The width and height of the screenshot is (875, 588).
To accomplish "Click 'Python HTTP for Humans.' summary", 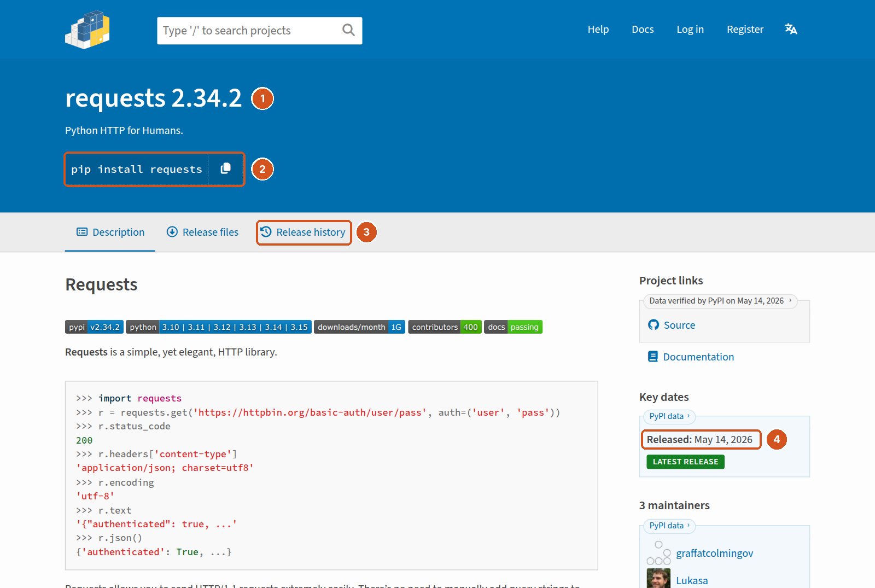I will click(x=124, y=131).
